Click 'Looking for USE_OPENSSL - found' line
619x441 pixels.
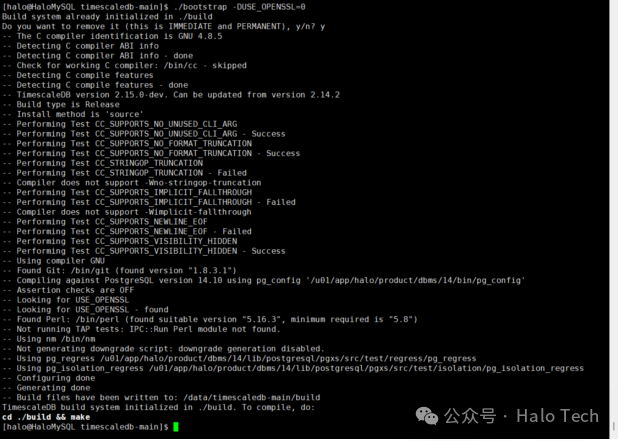85,310
